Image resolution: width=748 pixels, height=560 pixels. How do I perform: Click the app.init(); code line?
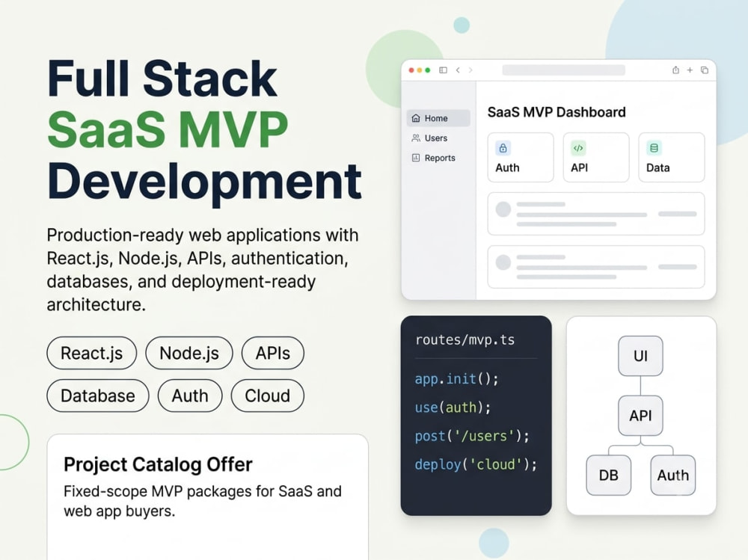(x=456, y=379)
